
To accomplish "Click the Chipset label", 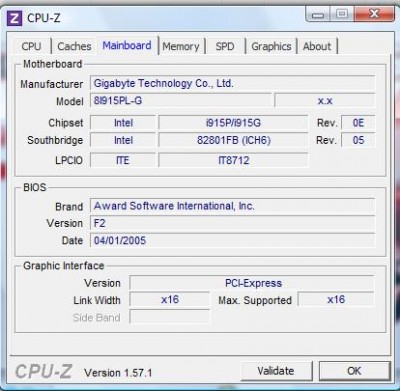I will [66, 123].
